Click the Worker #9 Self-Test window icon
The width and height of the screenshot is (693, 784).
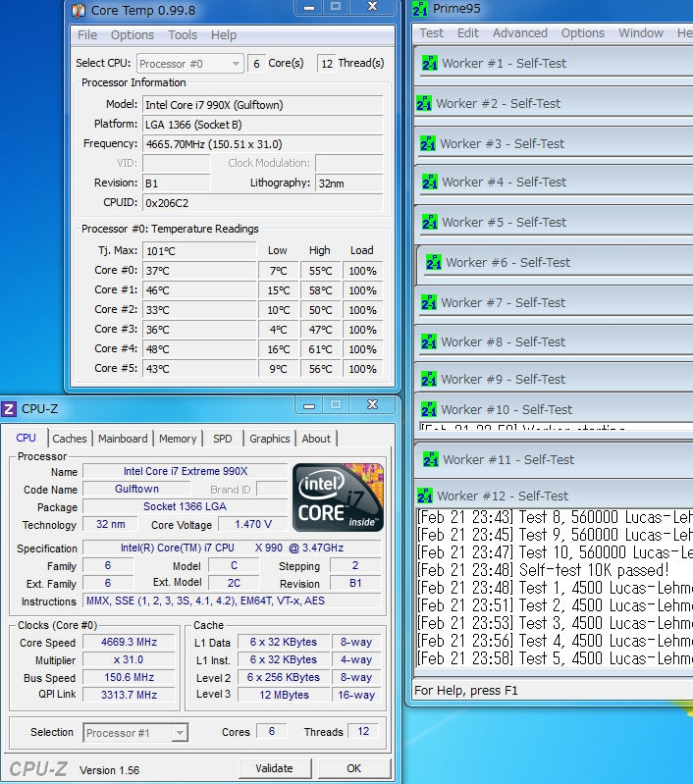[430, 379]
